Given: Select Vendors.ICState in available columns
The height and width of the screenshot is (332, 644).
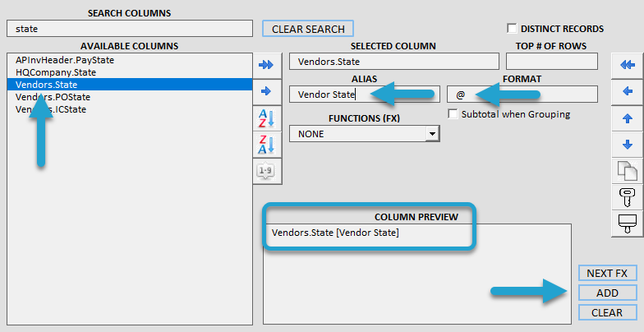Looking at the screenshot, I should coord(130,109).
